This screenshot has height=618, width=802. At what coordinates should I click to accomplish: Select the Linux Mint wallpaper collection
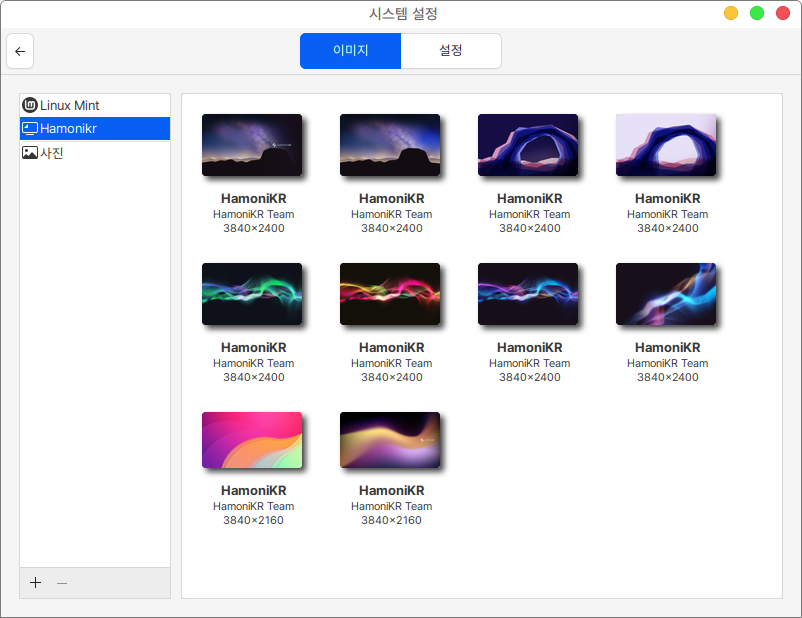click(70, 105)
